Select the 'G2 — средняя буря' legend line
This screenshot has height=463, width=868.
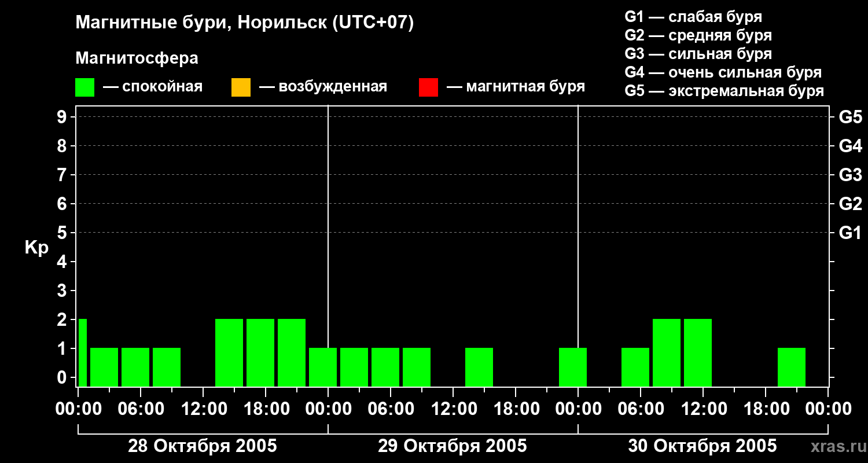click(x=698, y=35)
